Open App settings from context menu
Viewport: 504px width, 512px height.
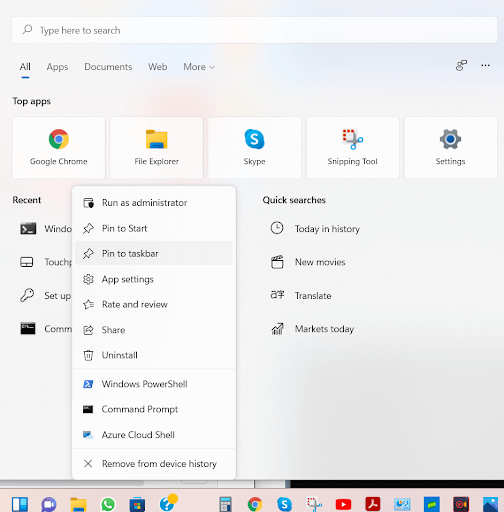pos(154,279)
